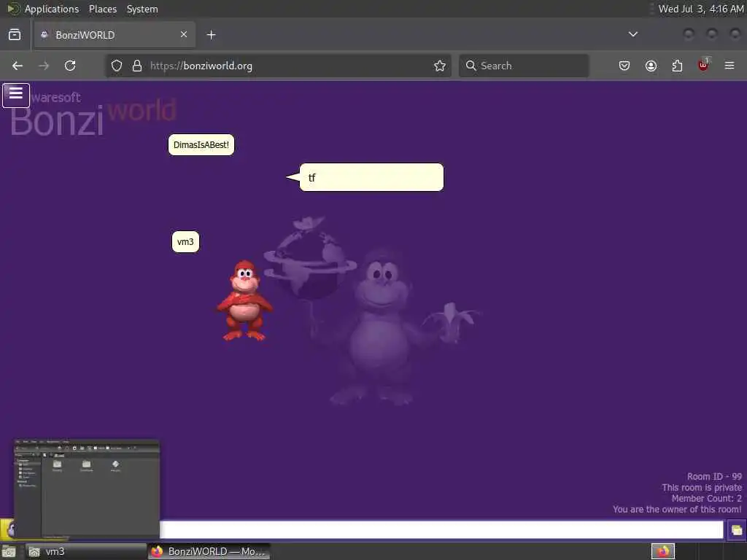Open the Extensions puzzle-piece menu
The width and height of the screenshot is (747, 560).
[677, 66]
